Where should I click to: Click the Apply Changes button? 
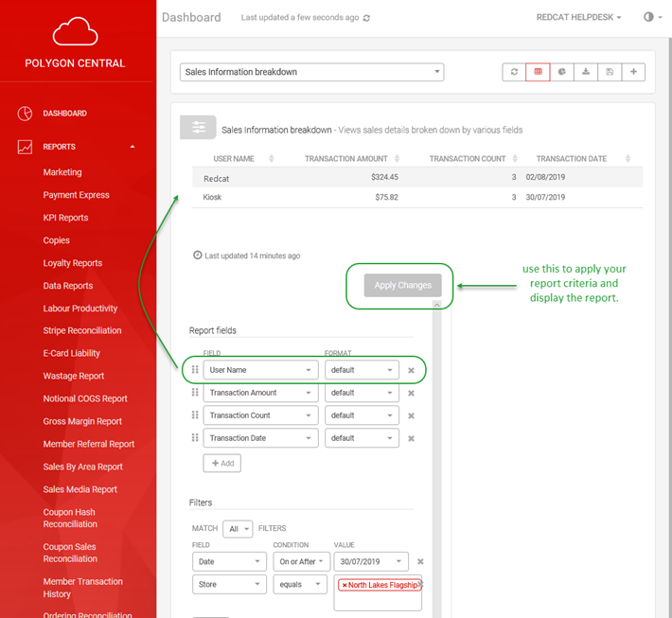(403, 286)
